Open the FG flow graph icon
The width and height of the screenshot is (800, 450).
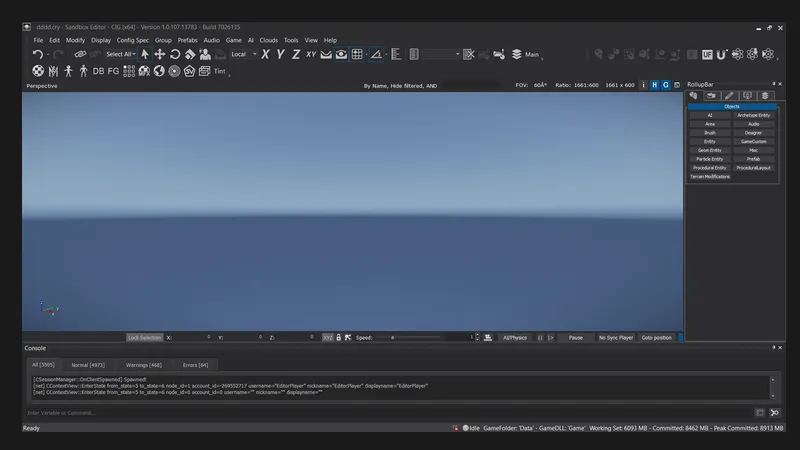[x=113, y=71]
